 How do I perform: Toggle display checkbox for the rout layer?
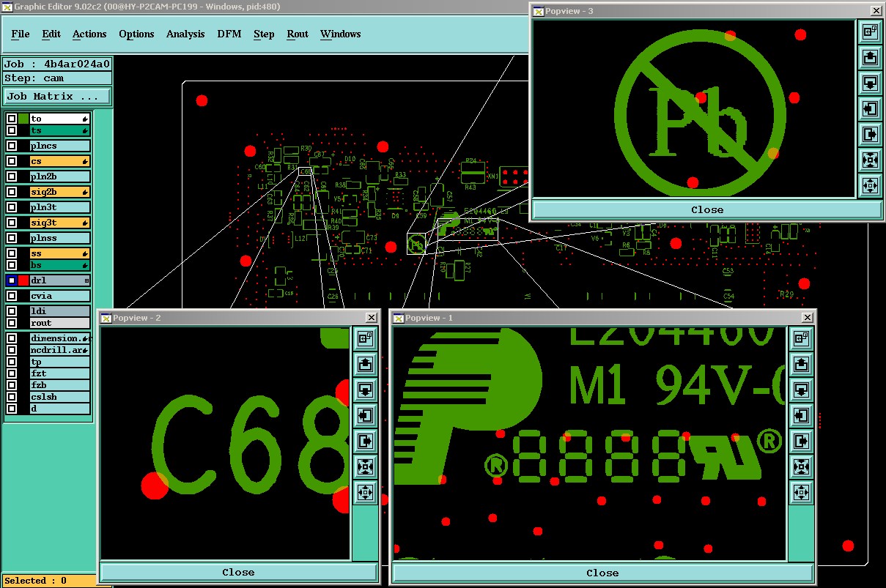point(12,323)
